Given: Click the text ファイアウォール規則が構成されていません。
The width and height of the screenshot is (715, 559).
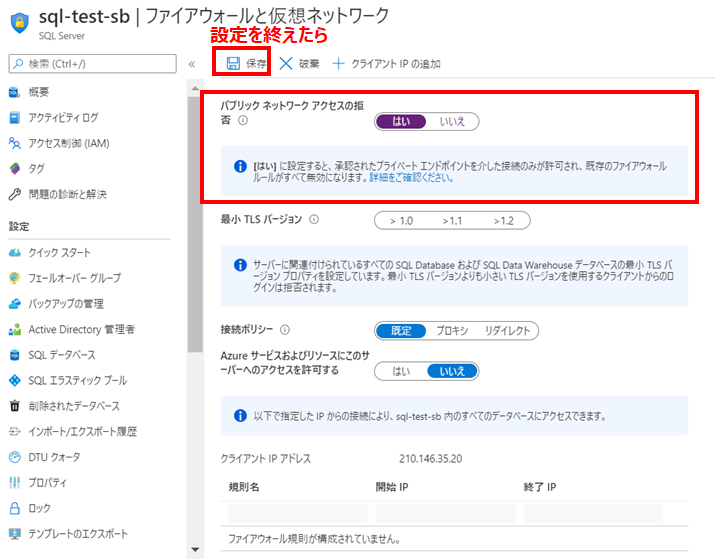Looking at the screenshot, I should pos(314,539).
